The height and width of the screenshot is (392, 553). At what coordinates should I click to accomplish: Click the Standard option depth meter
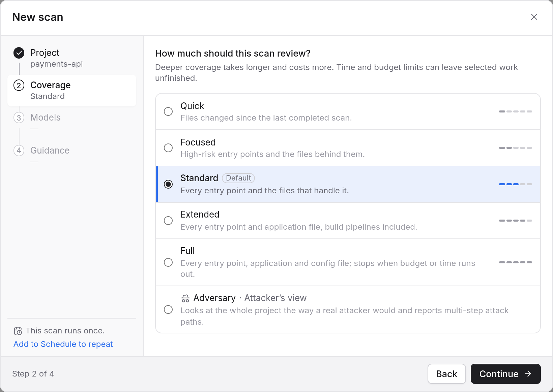(516, 184)
